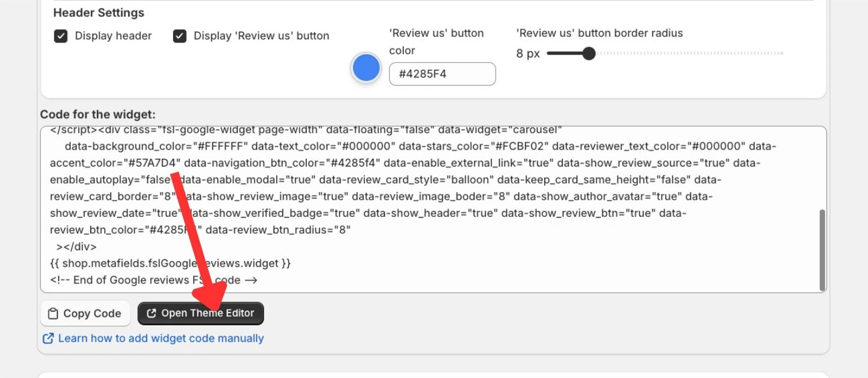Screen dimensions: 868x378
Task: Click the #4285F4 color hex input field
Action: click(442, 74)
